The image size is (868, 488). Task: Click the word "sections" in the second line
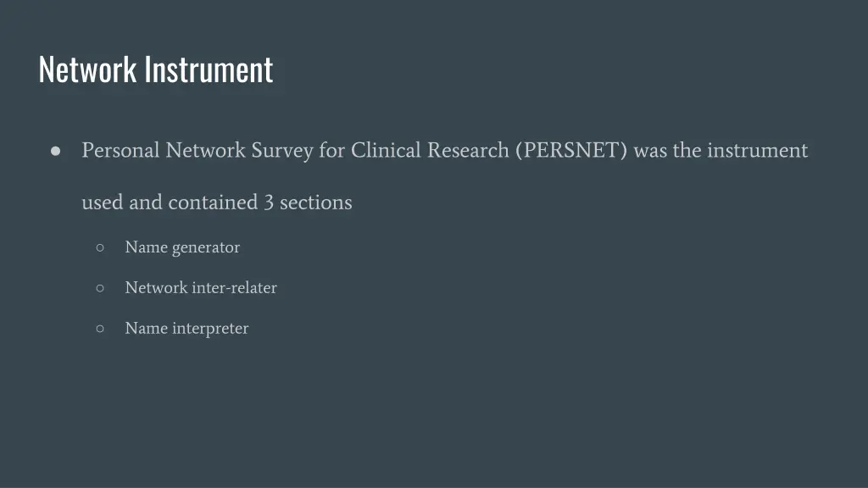(x=315, y=202)
